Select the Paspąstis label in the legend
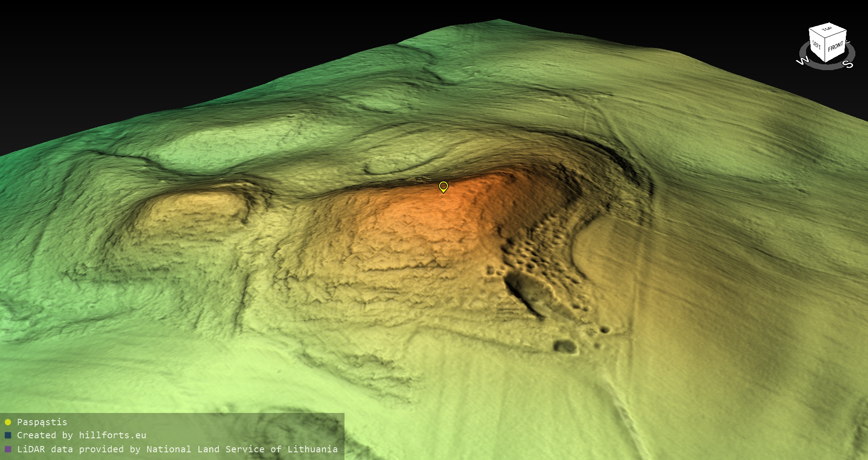This screenshot has height=460, width=868. pos(42,422)
